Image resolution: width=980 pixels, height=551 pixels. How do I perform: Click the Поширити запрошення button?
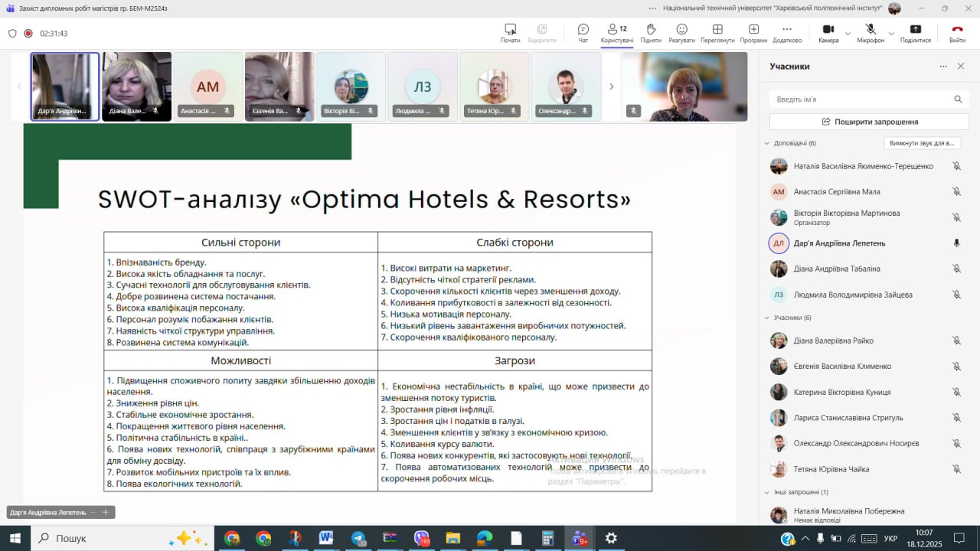pyautogui.click(x=869, y=122)
